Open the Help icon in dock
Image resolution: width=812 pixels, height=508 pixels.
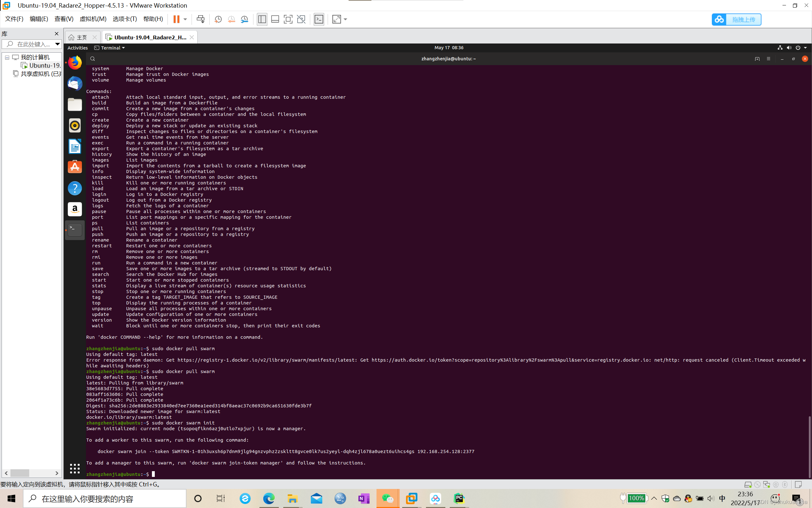[75, 188]
